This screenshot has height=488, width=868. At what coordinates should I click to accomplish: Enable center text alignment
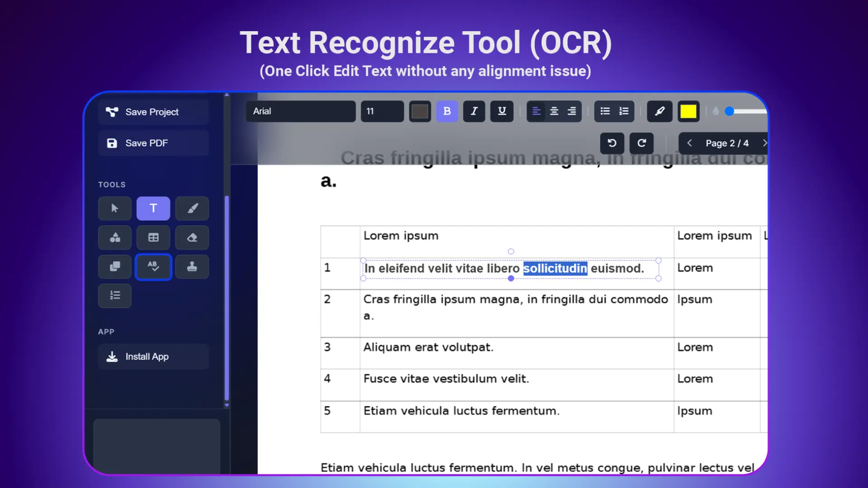554,111
